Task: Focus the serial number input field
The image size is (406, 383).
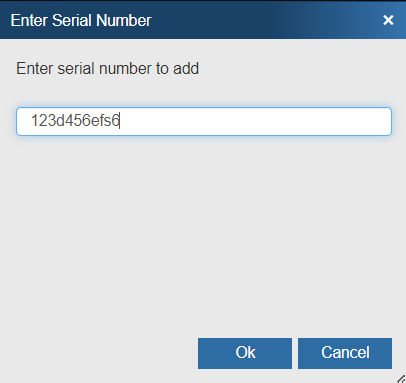Action: (204, 121)
